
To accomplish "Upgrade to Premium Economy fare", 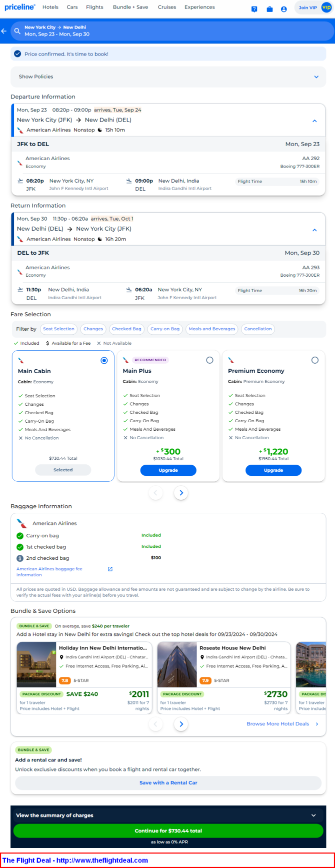I will pos(273,470).
